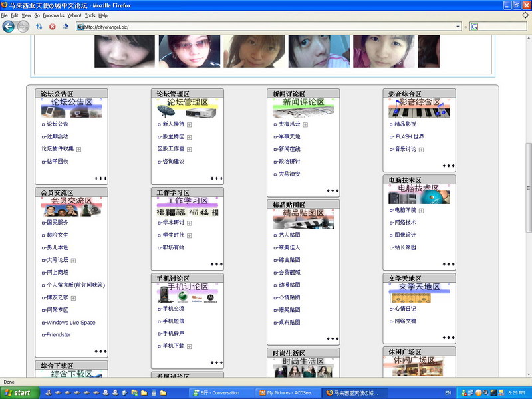
Task: Click the 手机讨论区 phone brands banner
Action: [188, 293]
